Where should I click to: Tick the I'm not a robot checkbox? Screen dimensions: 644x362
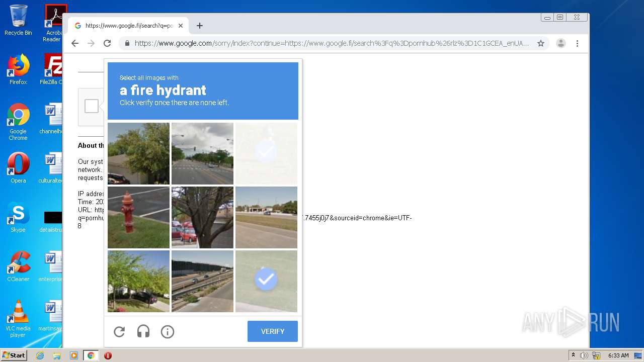[92, 106]
